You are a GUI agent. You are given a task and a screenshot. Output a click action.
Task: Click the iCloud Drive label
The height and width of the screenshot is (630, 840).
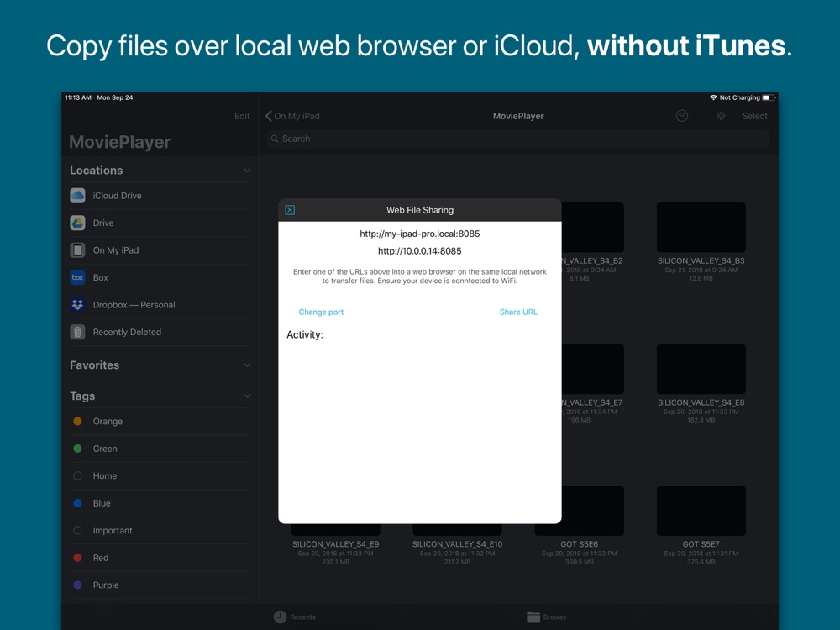tap(117, 196)
